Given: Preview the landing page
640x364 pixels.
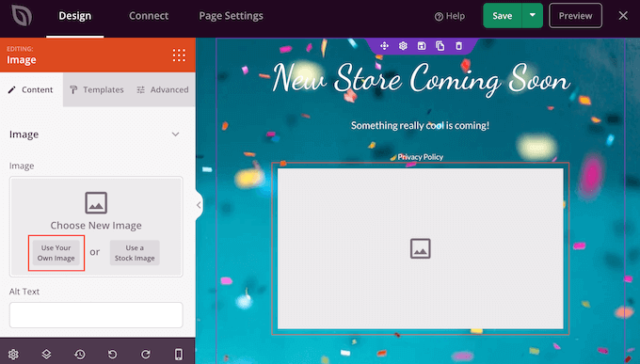Looking at the screenshot, I should click(575, 16).
